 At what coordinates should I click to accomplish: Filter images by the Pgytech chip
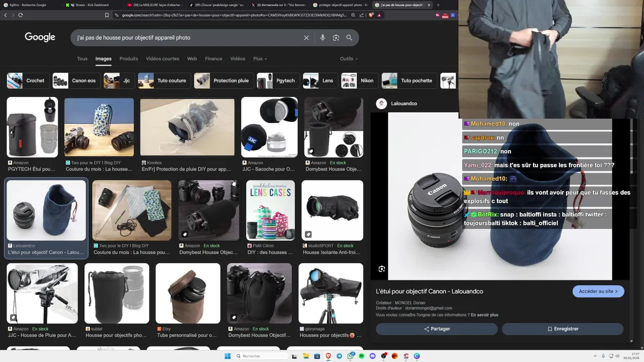(x=278, y=80)
